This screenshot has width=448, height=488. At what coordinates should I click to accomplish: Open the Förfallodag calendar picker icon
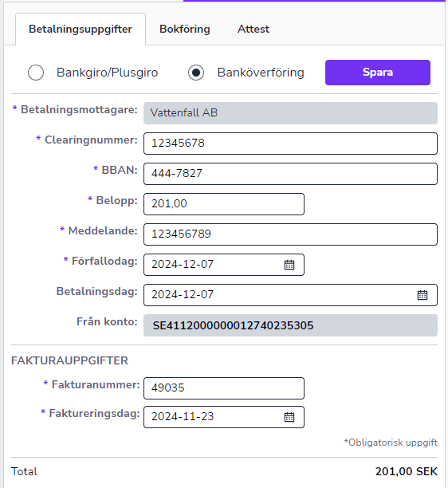click(289, 265)
